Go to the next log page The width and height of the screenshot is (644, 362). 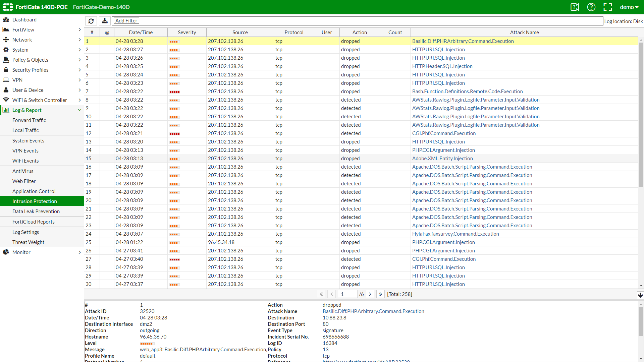point(370,294)
